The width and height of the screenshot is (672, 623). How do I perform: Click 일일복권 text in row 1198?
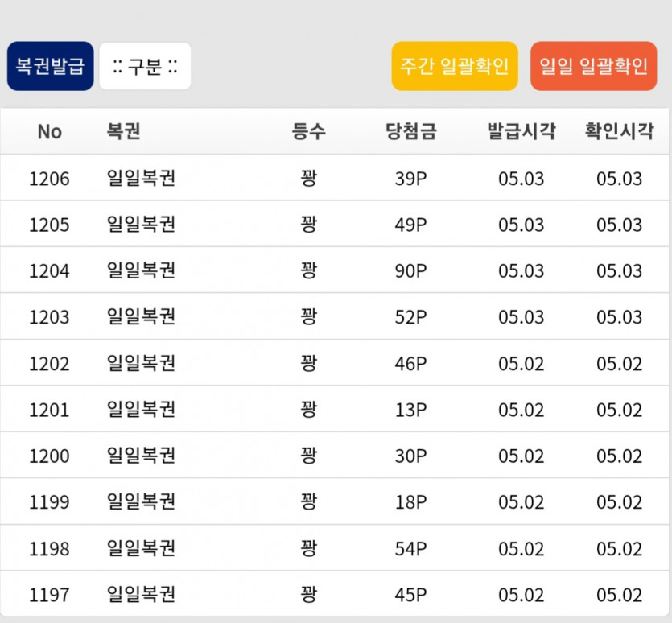point(141,548)
